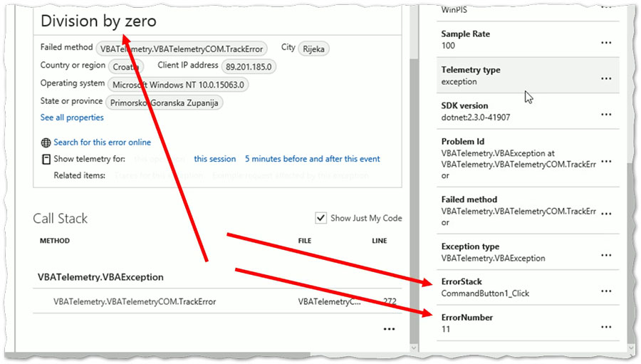Click the FILE column header
Screen dimensions: 641x364
click(x=305, y=241)
